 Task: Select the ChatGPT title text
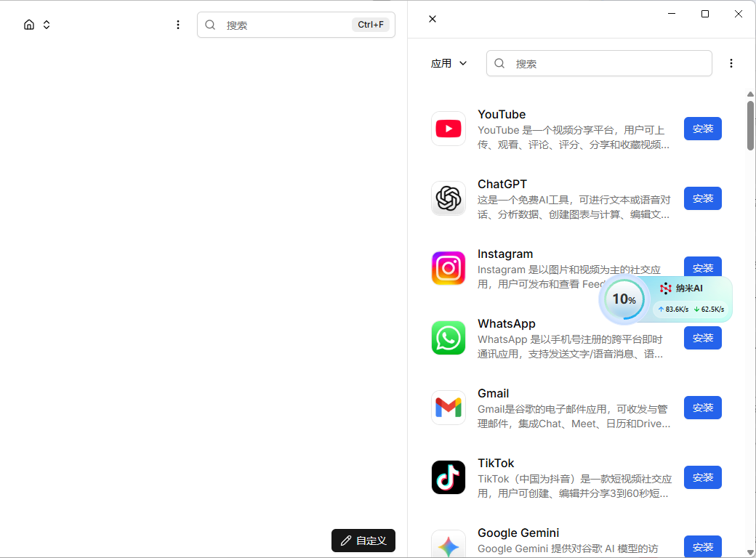click(x=502, y=184)
